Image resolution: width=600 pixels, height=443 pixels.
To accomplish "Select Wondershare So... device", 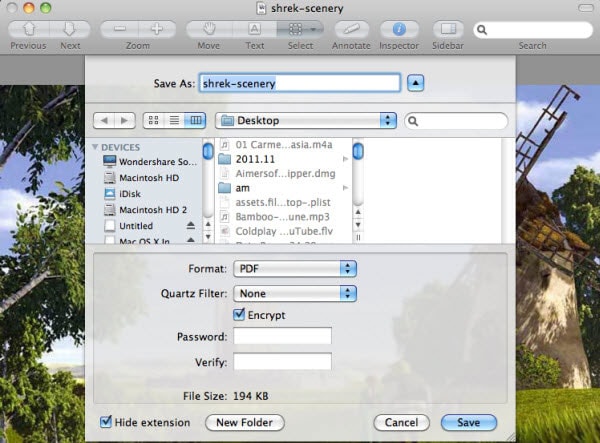I will click(x=150, y=162).
